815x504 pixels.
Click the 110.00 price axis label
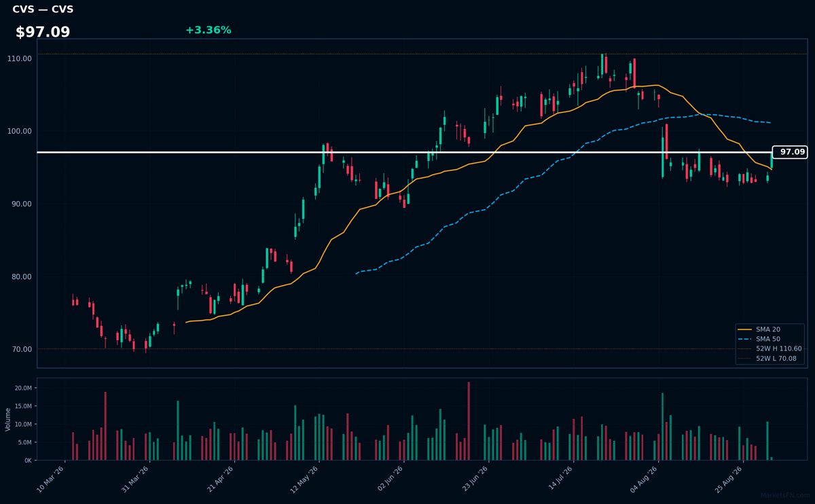pyautogui.click(x=20, y=58)
